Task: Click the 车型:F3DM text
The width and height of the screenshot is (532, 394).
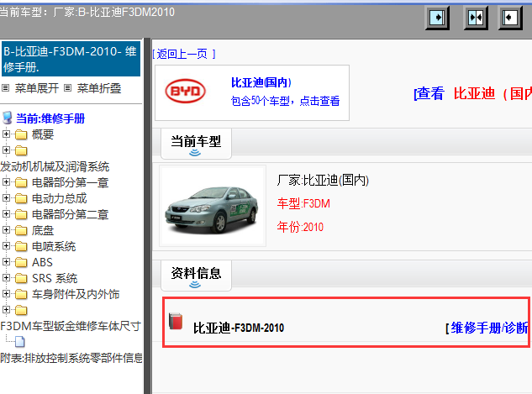Action: pyautogui.click(x=303, y=203)
